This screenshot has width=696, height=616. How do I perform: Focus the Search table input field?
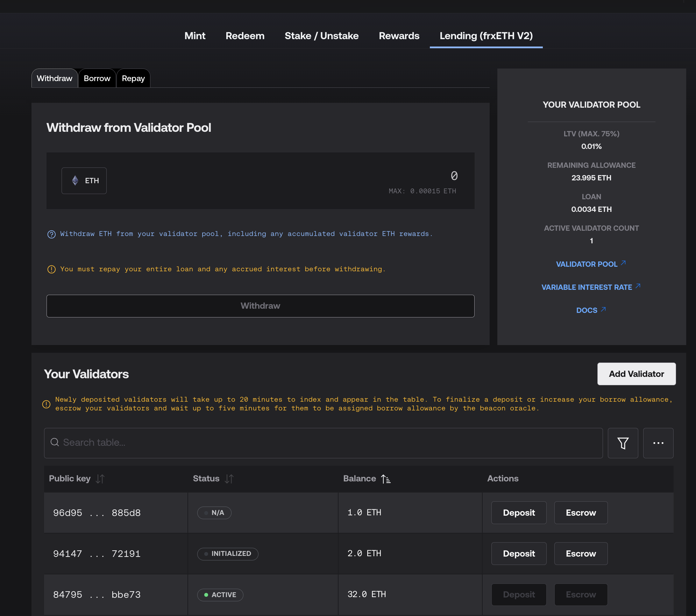coord(323,443)
